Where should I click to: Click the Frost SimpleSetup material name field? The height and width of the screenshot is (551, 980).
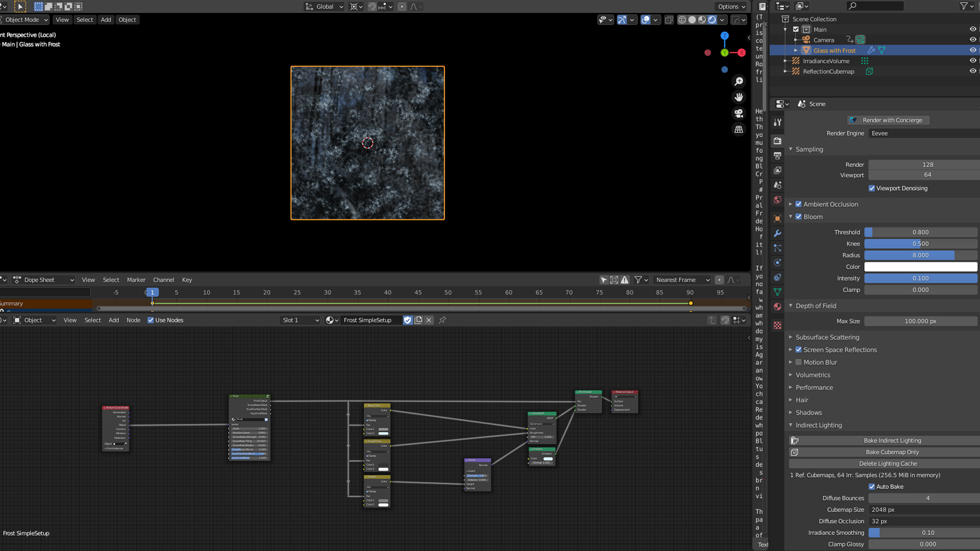[x=371, y=320]
